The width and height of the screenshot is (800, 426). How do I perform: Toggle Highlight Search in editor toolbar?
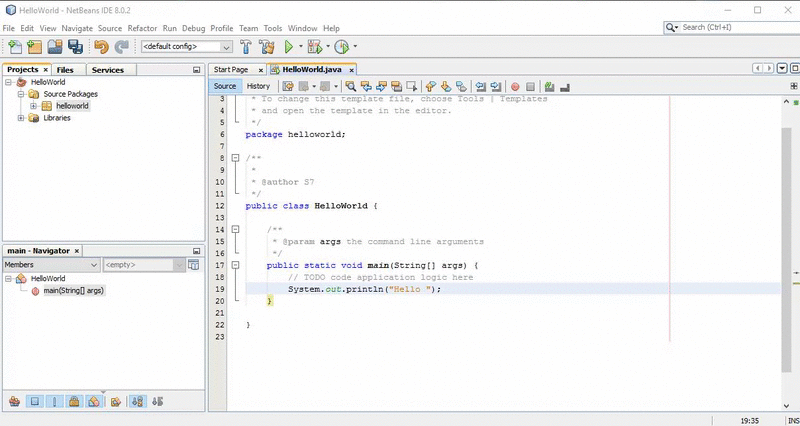point(396,86)
